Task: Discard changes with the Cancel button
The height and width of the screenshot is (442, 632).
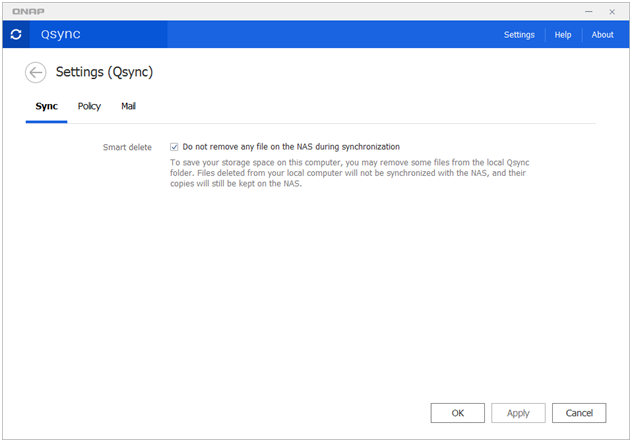Action: 579,413
